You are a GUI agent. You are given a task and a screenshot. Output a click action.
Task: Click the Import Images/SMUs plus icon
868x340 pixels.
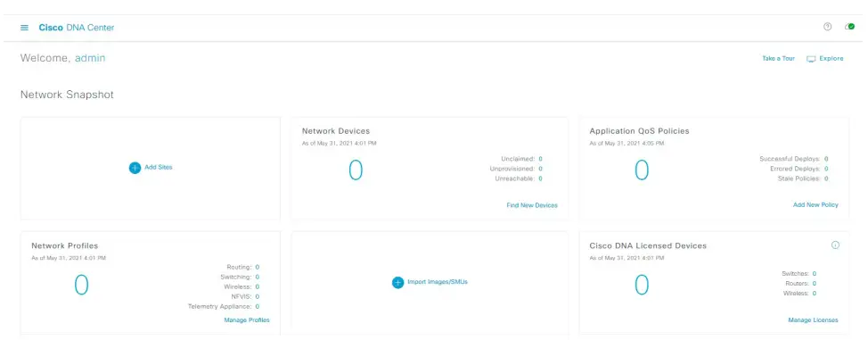tap(398, 282)
